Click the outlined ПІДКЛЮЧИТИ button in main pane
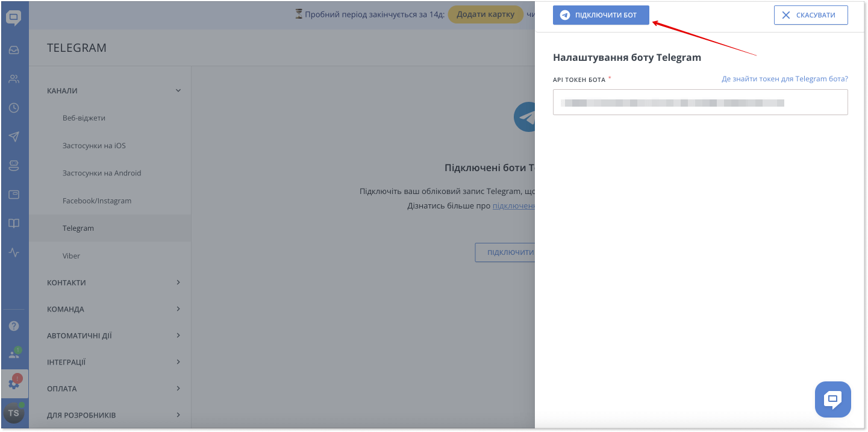868x432 pixels. pos(505,252)
